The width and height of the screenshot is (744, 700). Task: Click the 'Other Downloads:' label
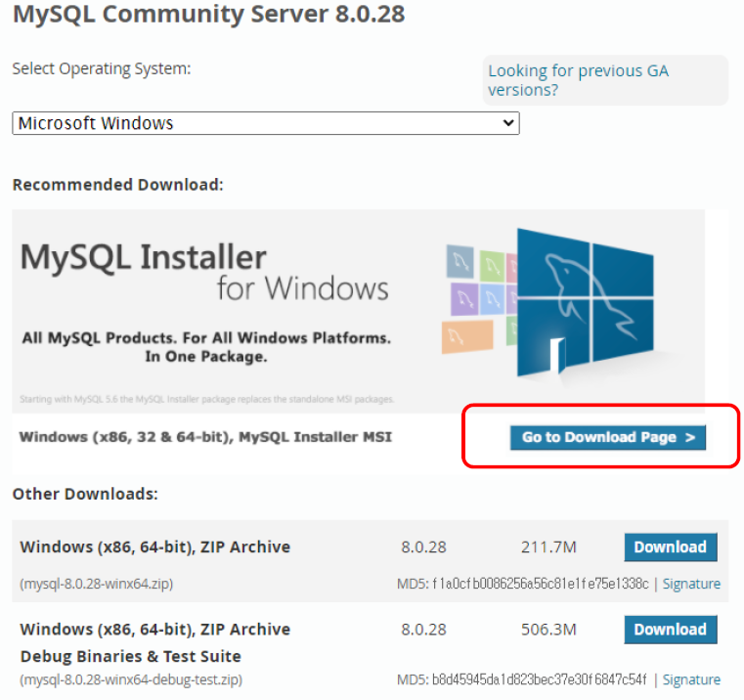tap(85, 494)
